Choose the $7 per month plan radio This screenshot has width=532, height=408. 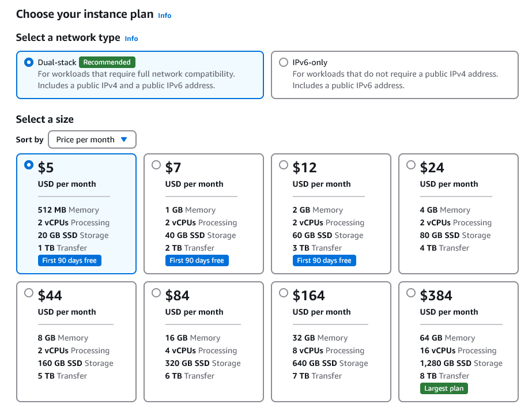(x=156, y=165)
